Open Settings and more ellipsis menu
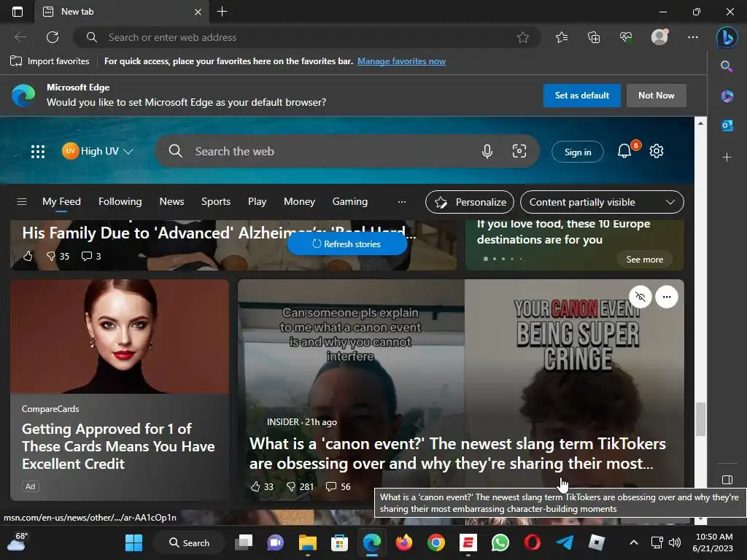This screenshot has width=747, height=560. [693, 37]
